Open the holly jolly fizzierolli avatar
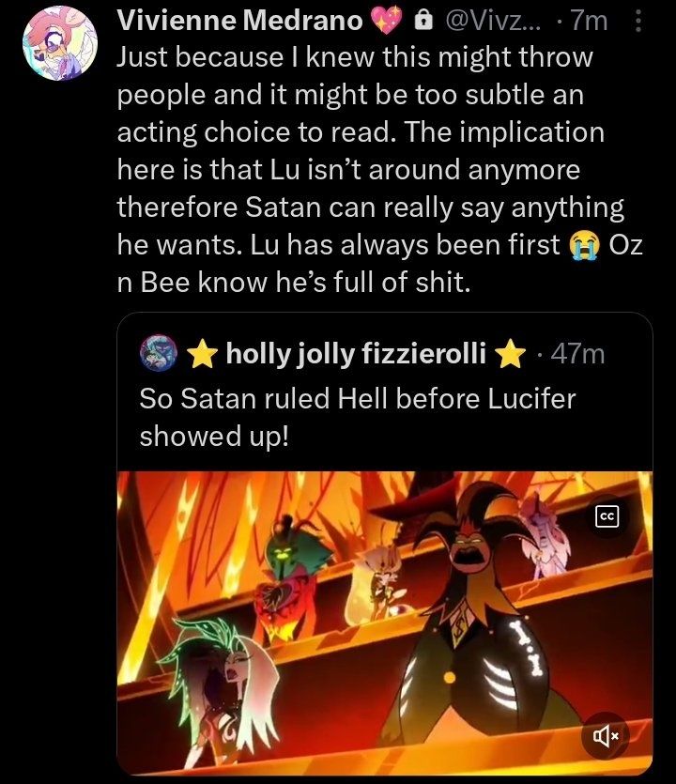This screenshot has height=784, width=676. point(159,353)
